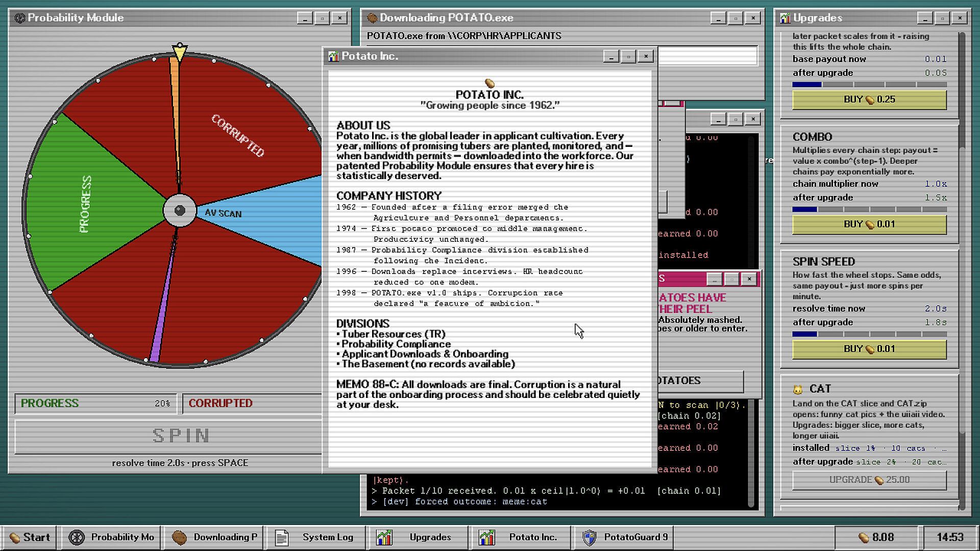Click the Upgrades chart icon in taskbar
Viewport: 980px width, 551px height.
(384, 537)
